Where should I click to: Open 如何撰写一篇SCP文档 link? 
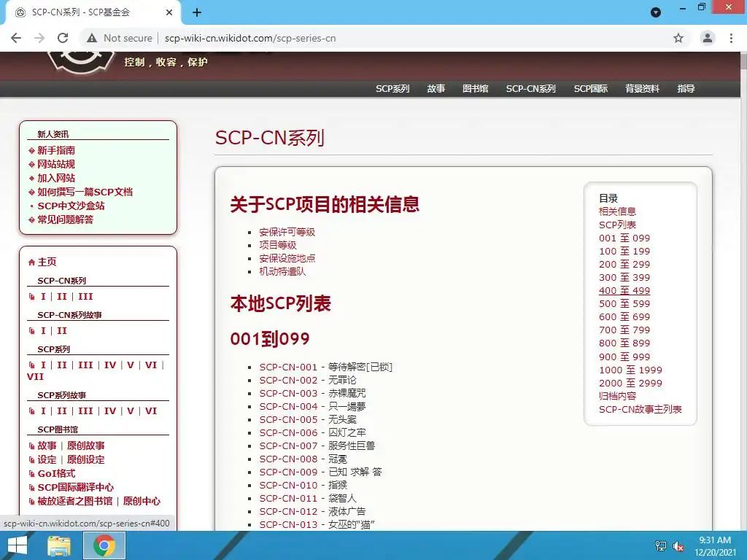pyautogui.click(x=85, y=192)
